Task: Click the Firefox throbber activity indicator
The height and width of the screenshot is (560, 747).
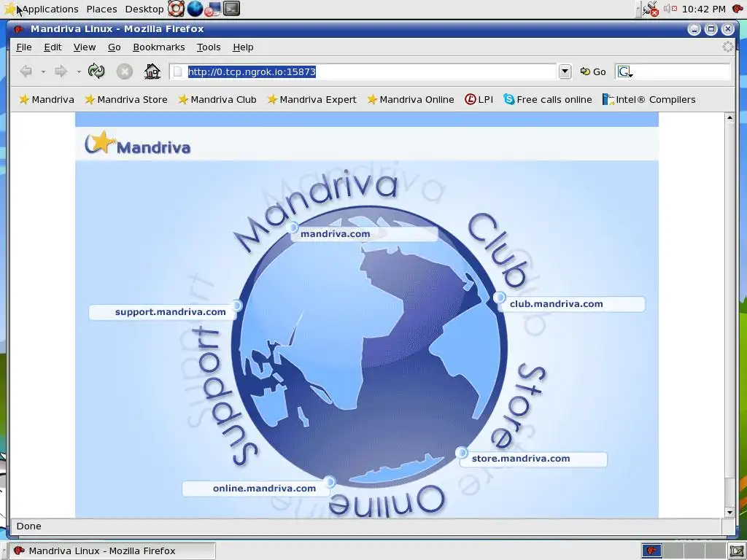Action: tap(727, 47)
